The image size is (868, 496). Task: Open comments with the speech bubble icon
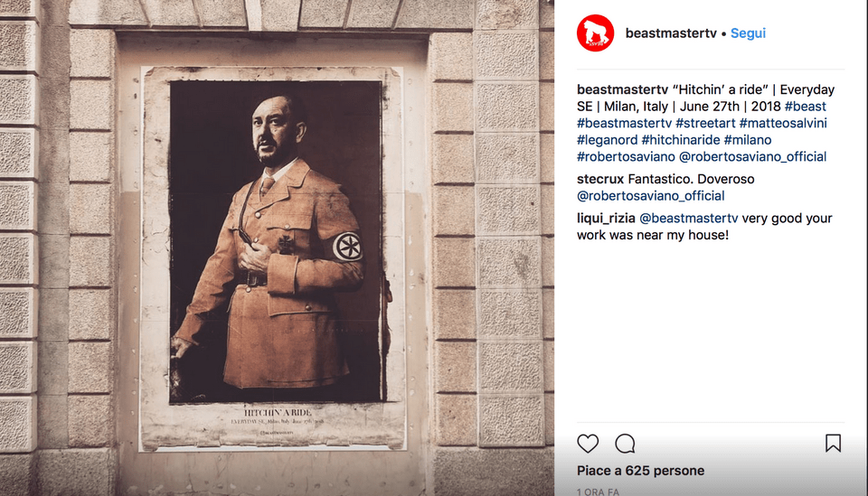coord(625,444)
